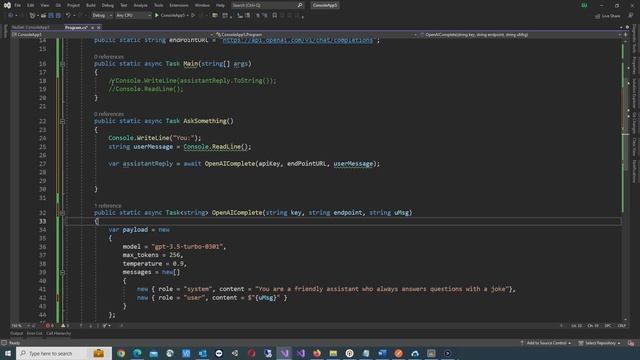Select the Program.cs editor tab
The height and width of the screenshot is (360, 640).
tap(76, 27)
